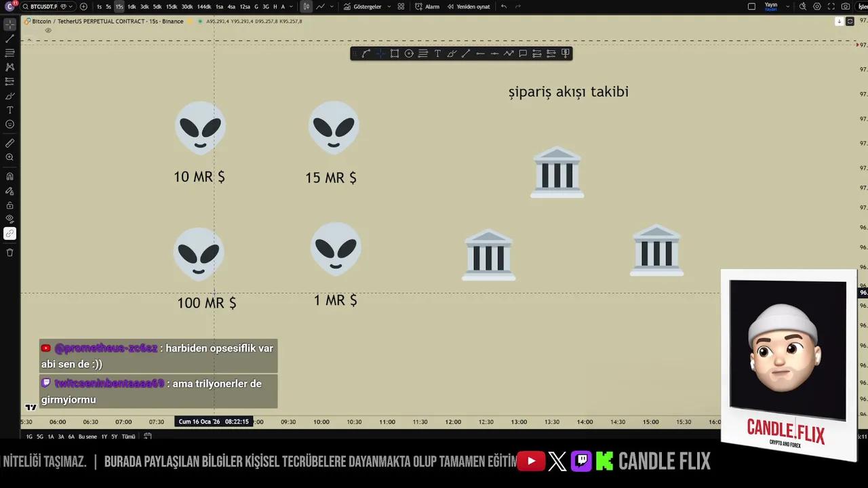Expand the timeframe list dropdown arrow
Image resolution: width=868 pixels, height=488 pixels.
(292, 7)
